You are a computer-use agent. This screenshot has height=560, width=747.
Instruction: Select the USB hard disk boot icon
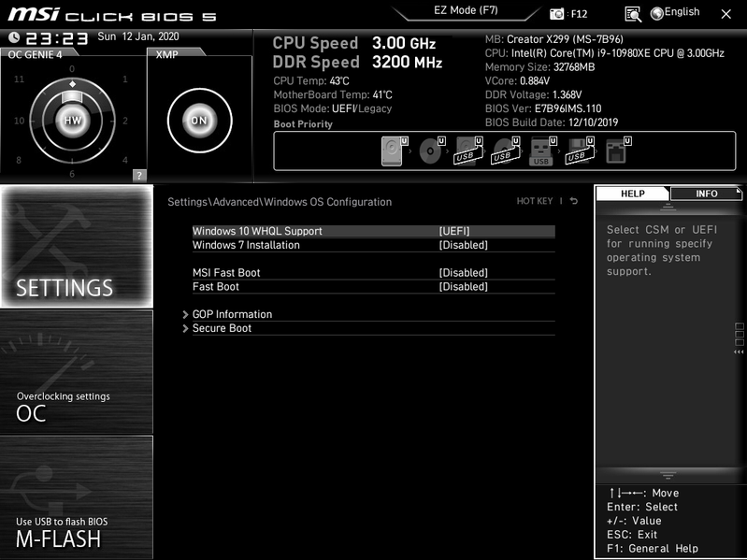pyautogui.click(x=468, y=151)
